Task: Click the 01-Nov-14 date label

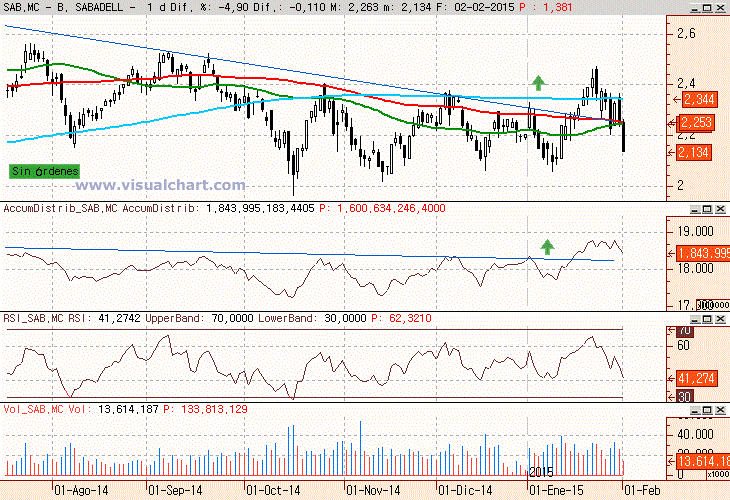Action: 373,490
